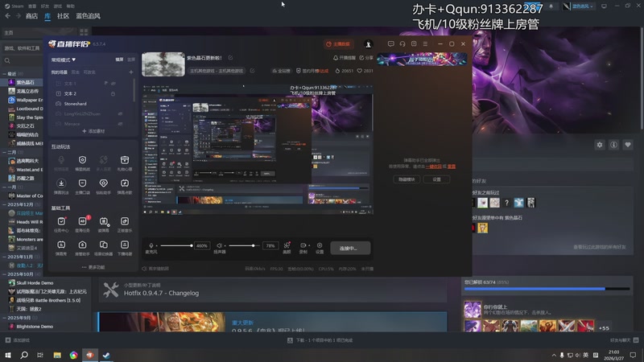The width and height of the screenshot is (644, 362).
Task: Open the 商店 store tab in Steam
Action: pyautogui.click(x=31, y=16)
